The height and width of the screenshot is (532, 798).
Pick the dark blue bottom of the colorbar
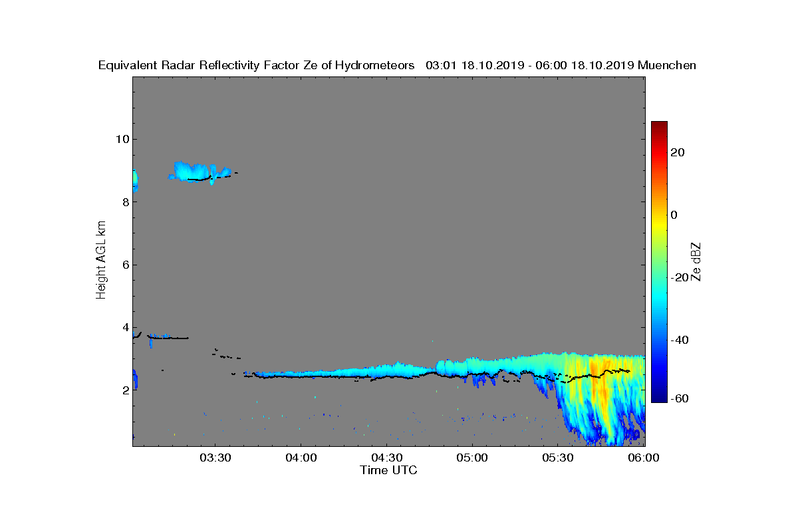click(659, 397)
